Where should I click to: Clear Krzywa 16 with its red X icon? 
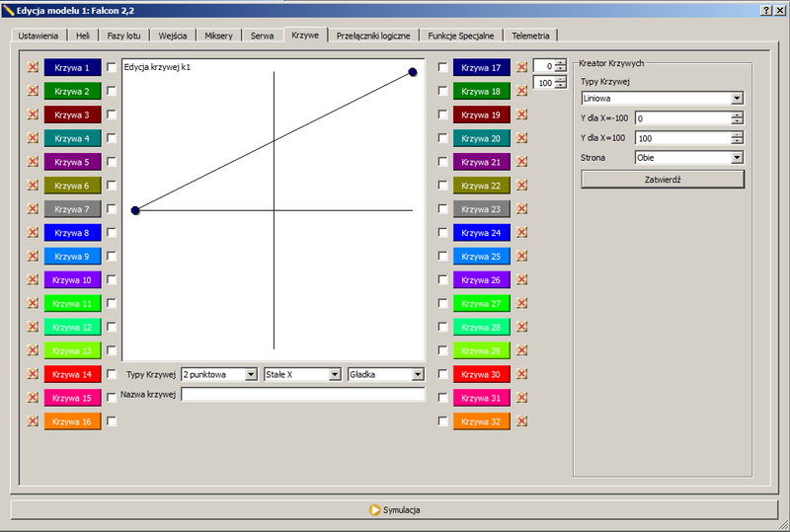[33, 420]
